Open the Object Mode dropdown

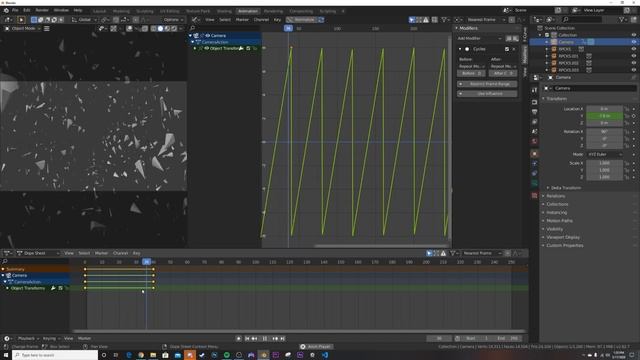click(23, 29)
